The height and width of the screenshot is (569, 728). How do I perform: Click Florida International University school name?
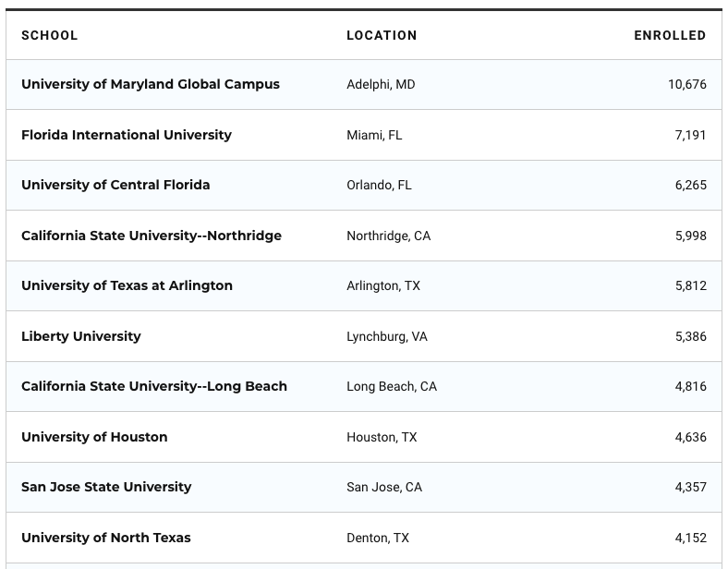click(126, 135)
